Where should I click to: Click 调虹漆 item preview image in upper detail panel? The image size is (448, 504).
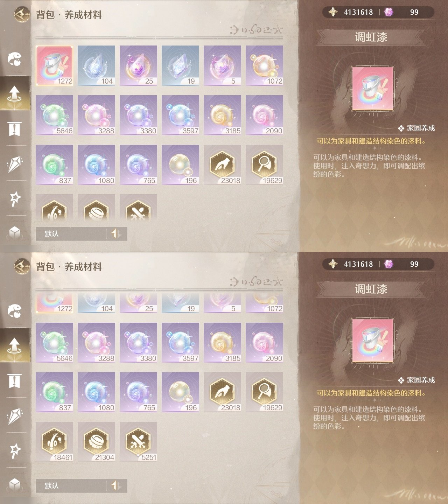coord(373,89)
